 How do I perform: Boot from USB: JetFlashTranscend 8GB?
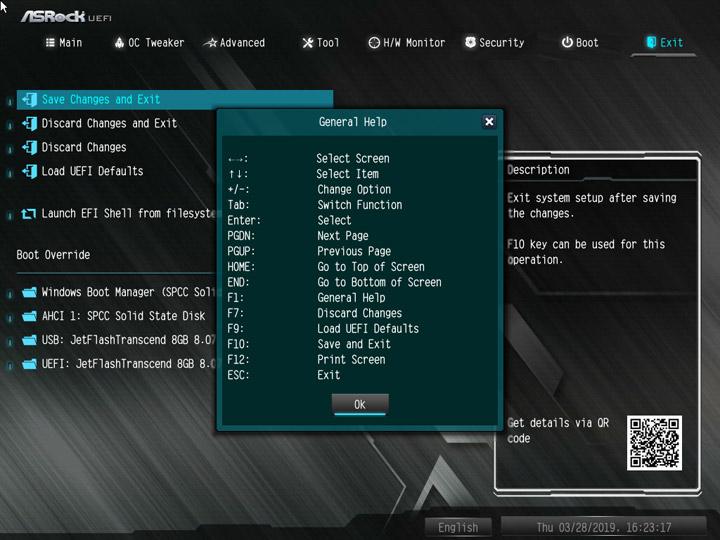[129, 340]
